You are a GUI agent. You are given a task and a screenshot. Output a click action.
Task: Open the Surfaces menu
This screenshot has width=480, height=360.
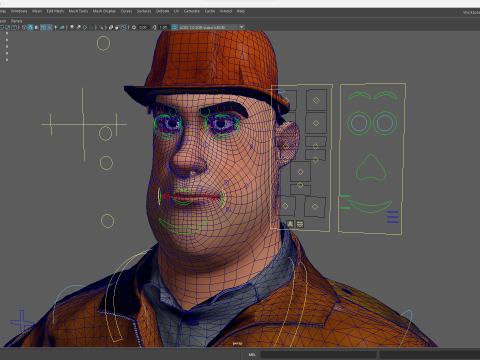[144, 11]
